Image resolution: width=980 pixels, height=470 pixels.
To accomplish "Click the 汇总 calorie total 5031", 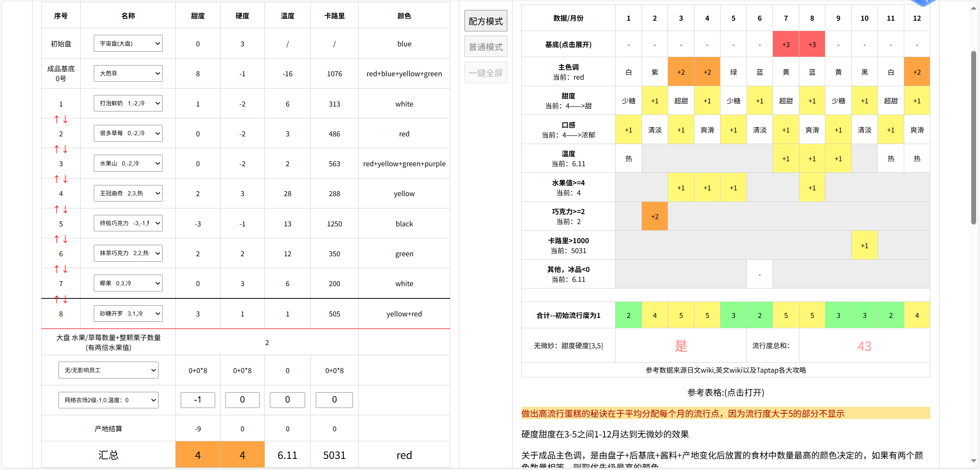I will [334, 455].
